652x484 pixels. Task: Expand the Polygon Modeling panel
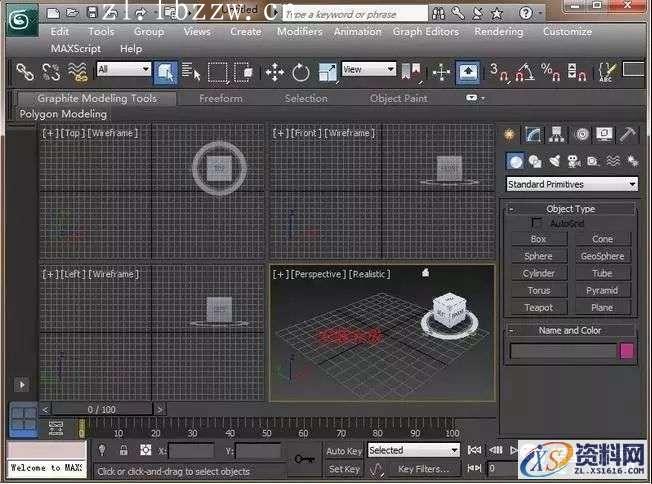click(63, 114)
